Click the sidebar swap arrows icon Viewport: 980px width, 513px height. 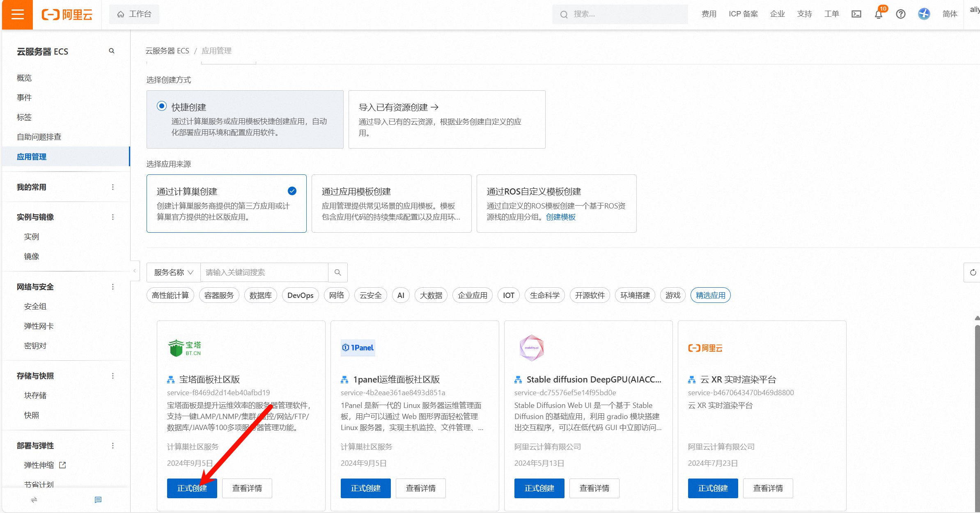34,499
